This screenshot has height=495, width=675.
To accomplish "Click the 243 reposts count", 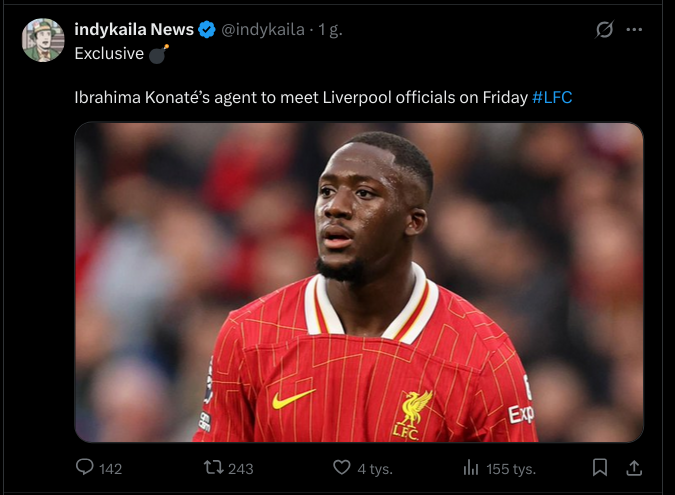I will point(240,468).
